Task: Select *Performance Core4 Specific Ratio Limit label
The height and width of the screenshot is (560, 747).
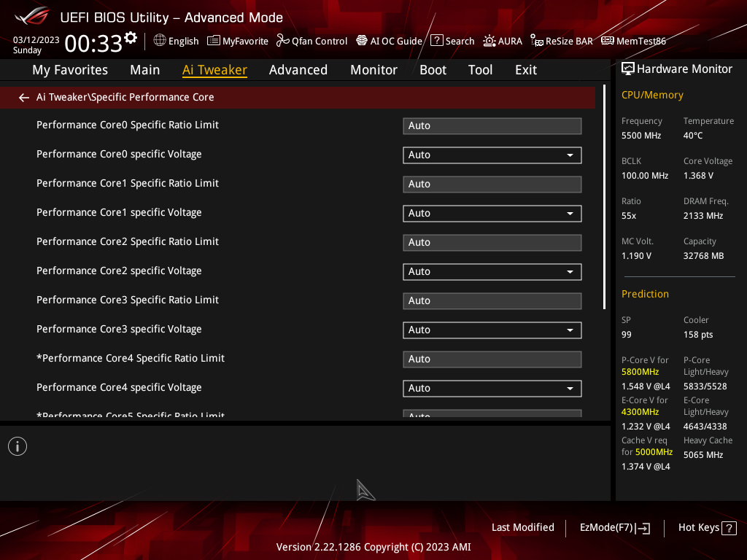Action: coord(131,358)
